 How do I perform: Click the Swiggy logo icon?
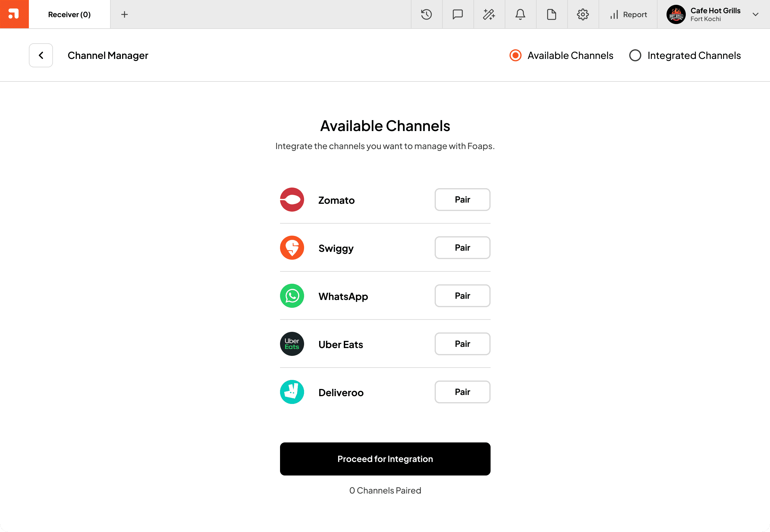point(292,248)
